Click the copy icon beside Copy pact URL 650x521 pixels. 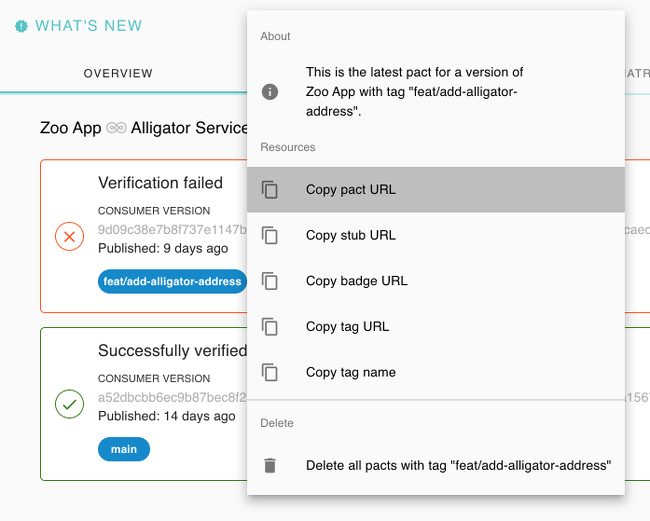coord(270,190)
